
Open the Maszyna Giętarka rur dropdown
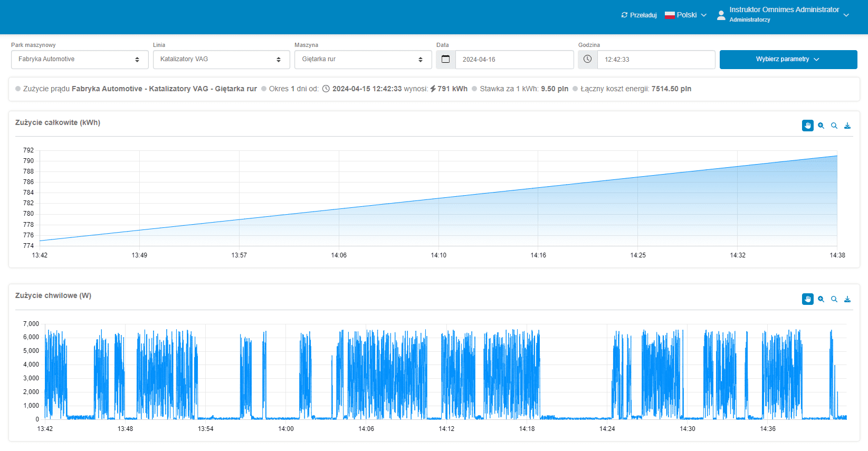(363, 60)
